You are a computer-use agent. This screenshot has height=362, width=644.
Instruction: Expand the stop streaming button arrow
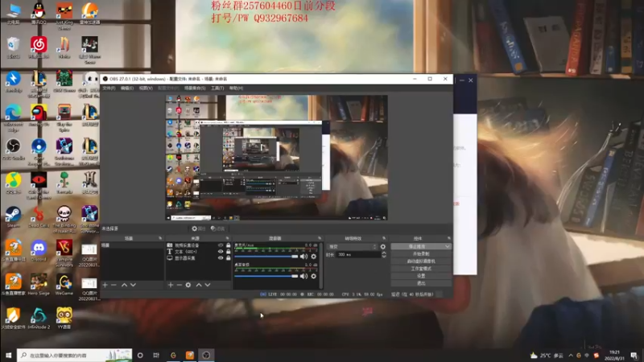pyautogui.click(x=448, y=246)
